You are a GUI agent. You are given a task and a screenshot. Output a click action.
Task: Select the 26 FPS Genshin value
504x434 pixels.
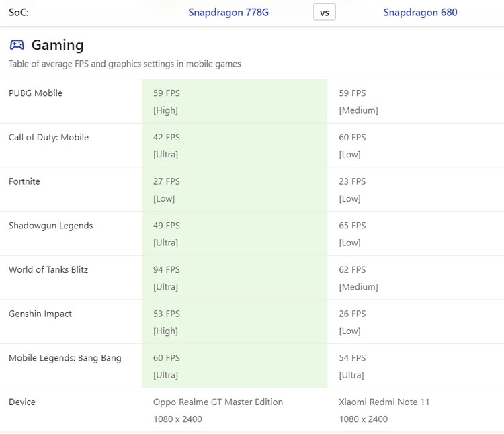coord(352,314)
